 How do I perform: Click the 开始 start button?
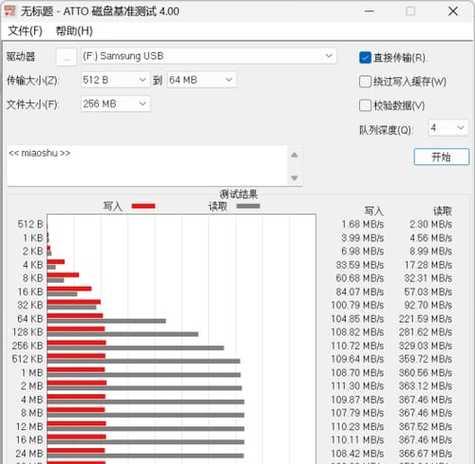[441, 157]
